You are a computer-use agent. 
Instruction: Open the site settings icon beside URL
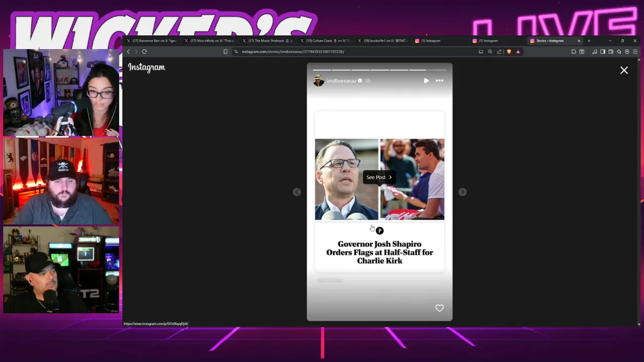236,51
